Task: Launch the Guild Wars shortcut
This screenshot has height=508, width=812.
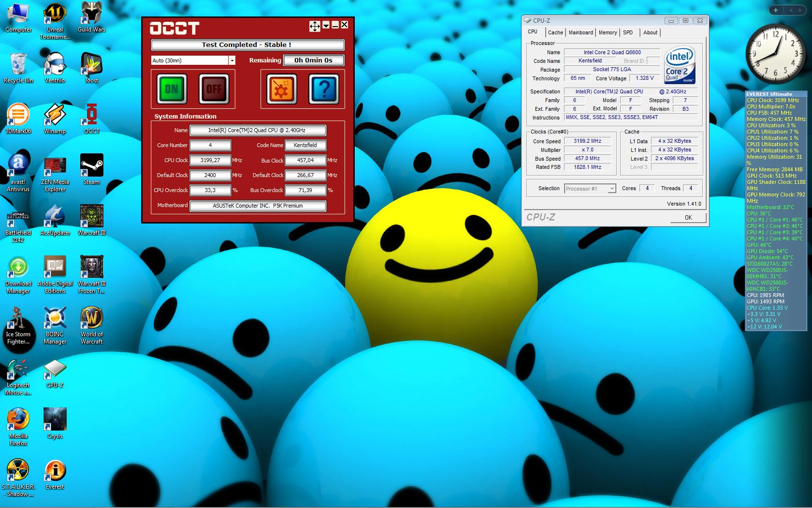Action: point(92,18)
